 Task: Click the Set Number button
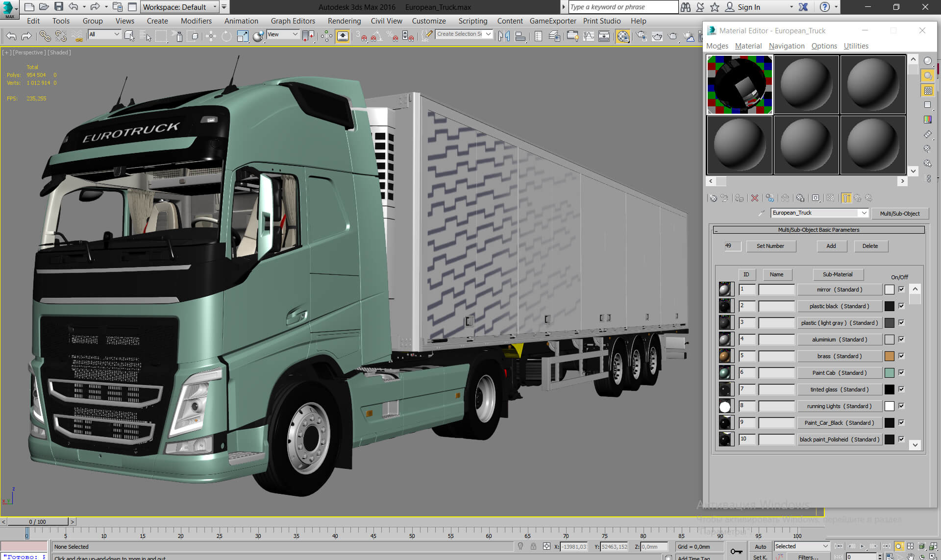(x=770, y=246)
